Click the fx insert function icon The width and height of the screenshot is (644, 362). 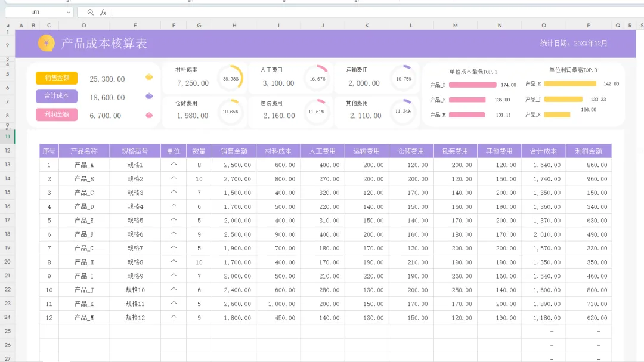coord(103,12)
